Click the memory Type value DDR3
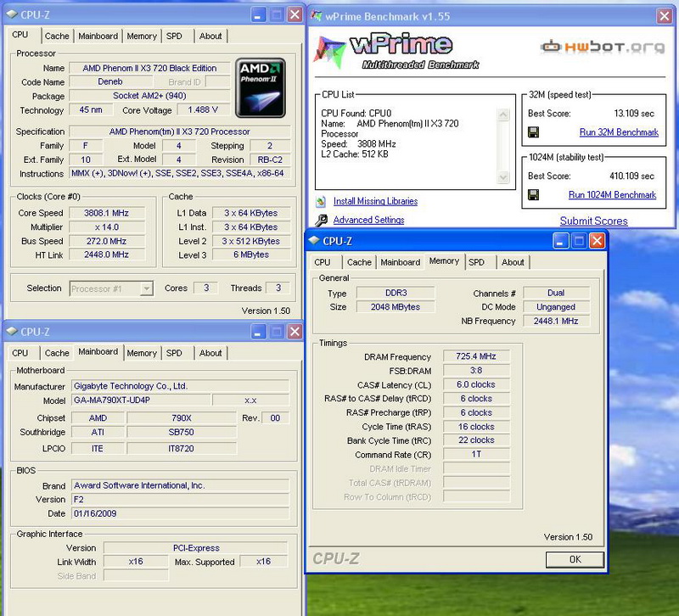 (x=396, y=293)
